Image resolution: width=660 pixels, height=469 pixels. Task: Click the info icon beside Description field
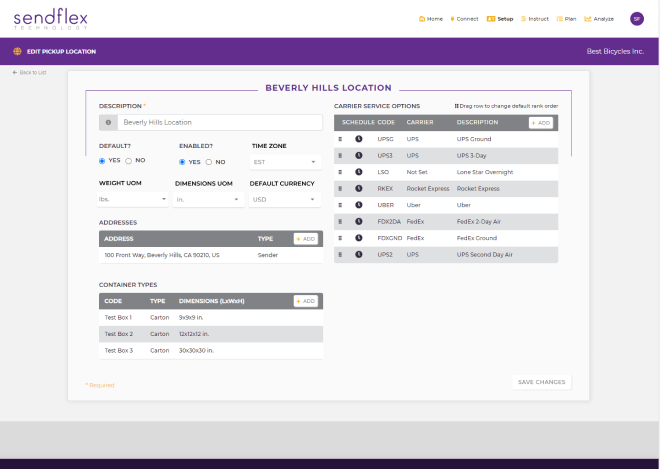107,122
